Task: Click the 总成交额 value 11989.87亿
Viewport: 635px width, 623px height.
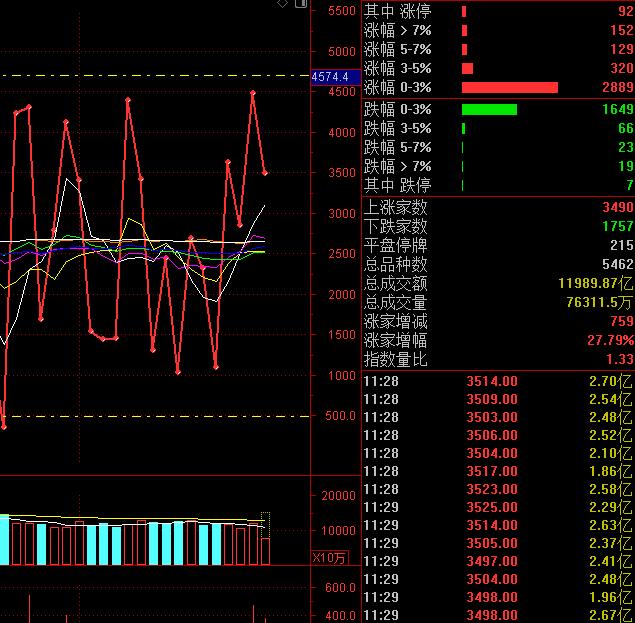Action: tap(596, 283)
